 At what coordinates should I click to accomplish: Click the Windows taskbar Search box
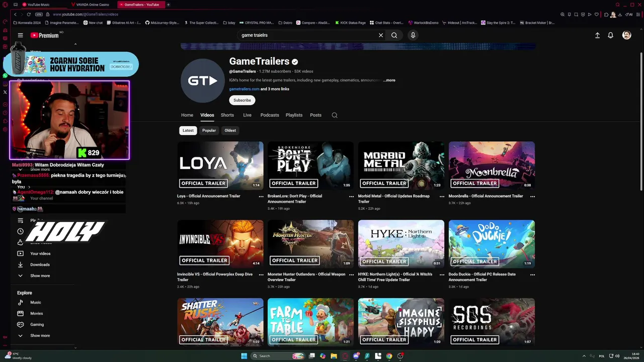click(278, 356)
